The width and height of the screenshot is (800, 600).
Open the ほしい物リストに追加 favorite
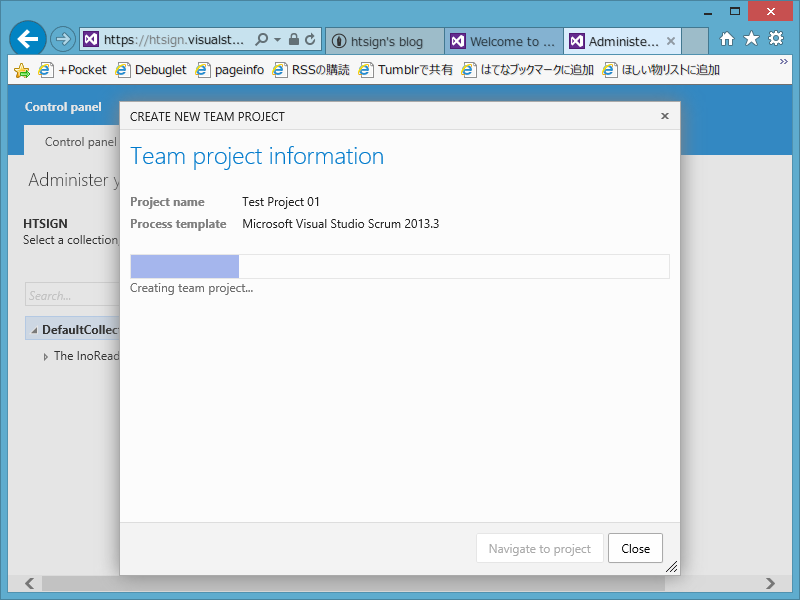pyautogui.click(x=661, y=70)
